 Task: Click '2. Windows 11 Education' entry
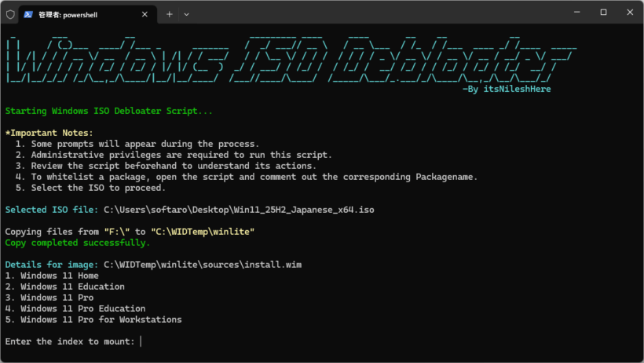point(65,287)
